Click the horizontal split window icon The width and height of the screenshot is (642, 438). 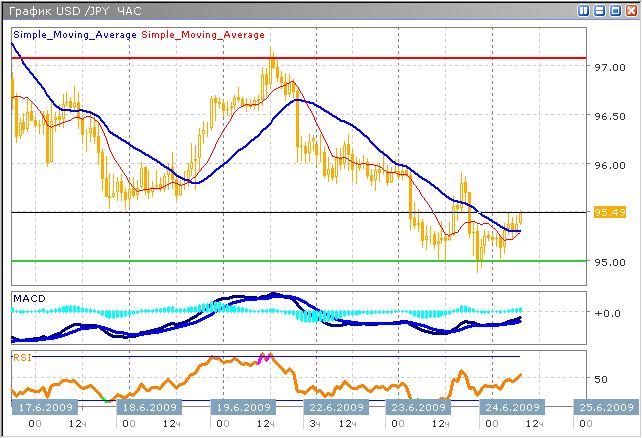tap(599, 10)
